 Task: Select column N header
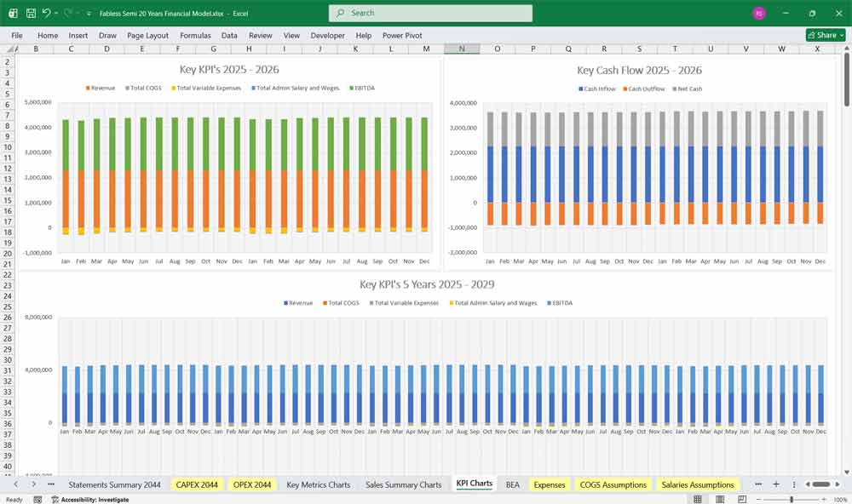pyautogui.click(x=462, y=49)
